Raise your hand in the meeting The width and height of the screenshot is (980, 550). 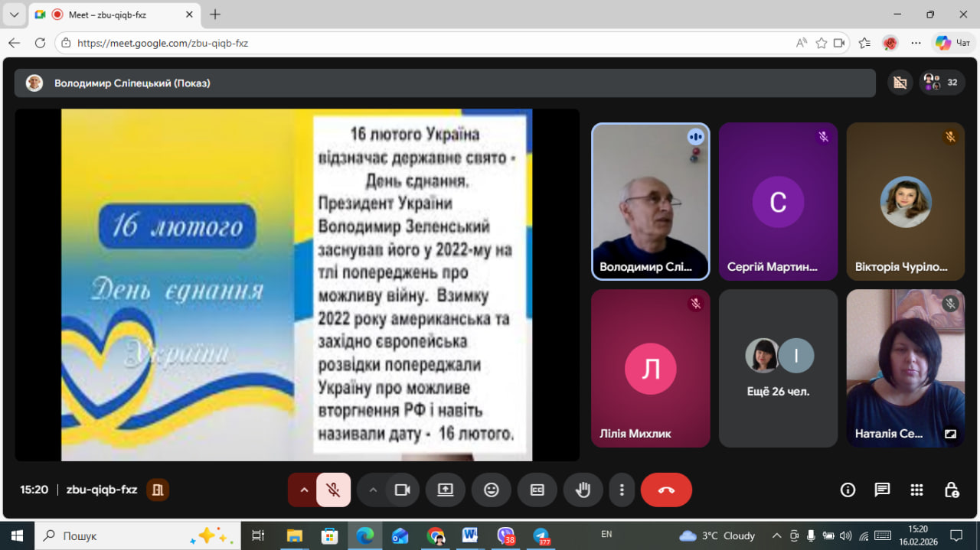tap(583, 490)
